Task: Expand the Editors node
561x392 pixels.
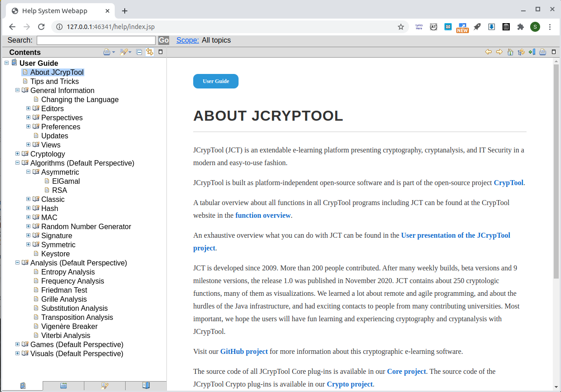Action: (29, 108)
